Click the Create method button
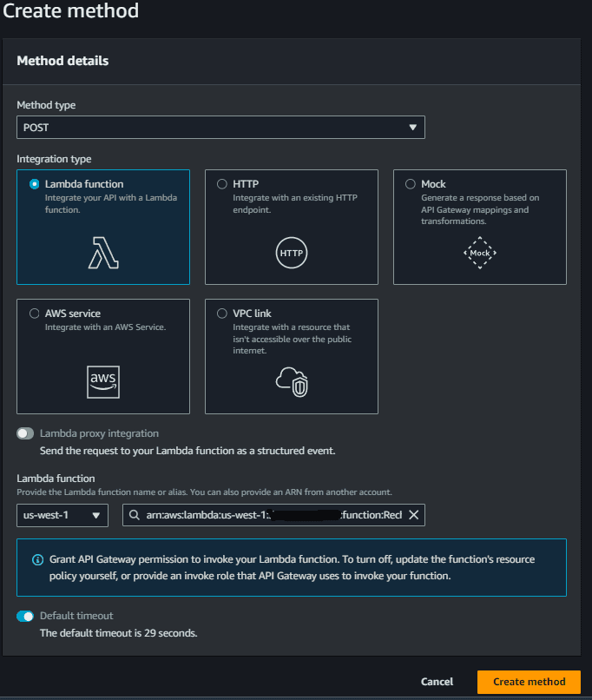Image resolution: width=592 pixels, height=700 pixels. 530,682
